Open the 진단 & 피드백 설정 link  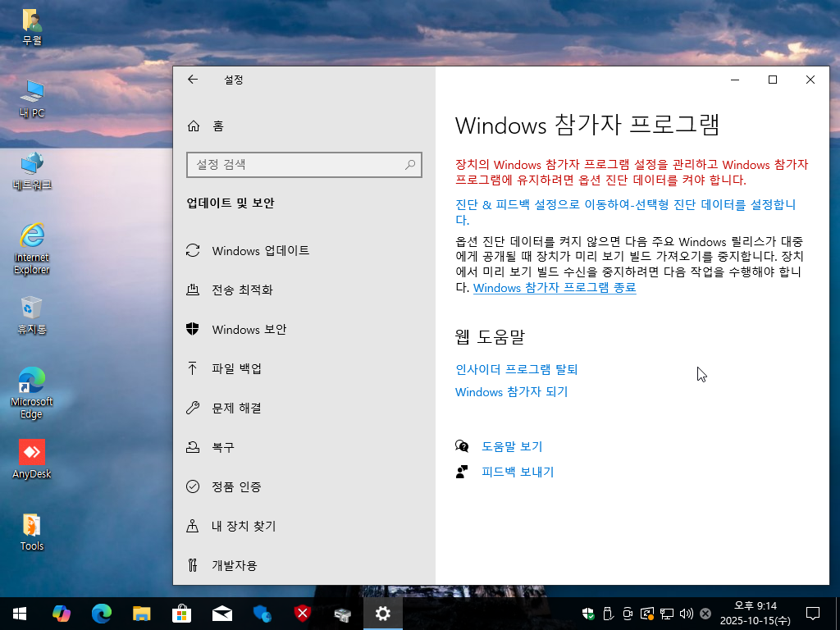click(625, 212)
